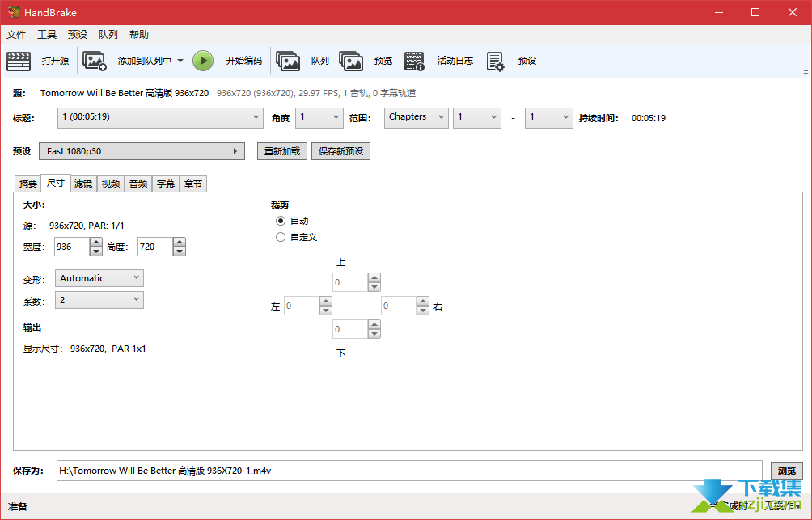812x520 pixels.
Task: Open the 变形 Automatic dropdown
Action: pyautogui.click(x=99, y=278)
